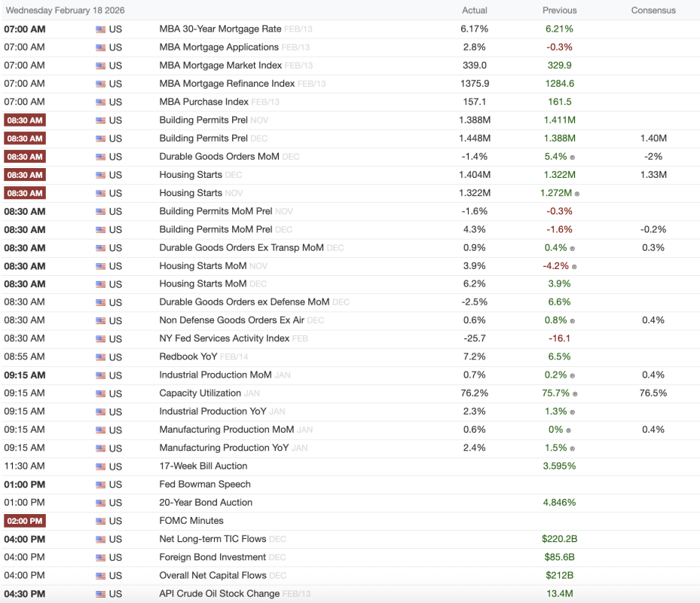Click the revision marker beside Capacity Utilization previous 75.7%
Viewport: 700px width, 603px height.
click(575, 393)
